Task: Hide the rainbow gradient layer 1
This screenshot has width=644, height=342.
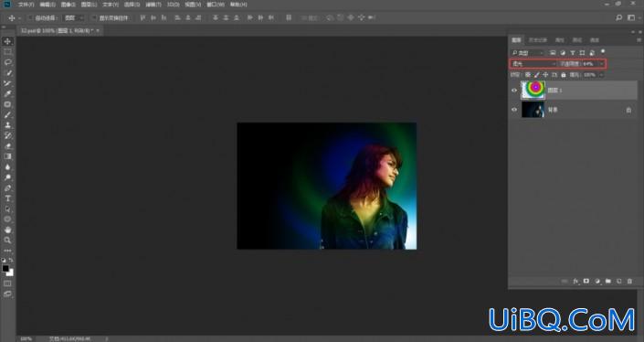Action: [514, 91]
